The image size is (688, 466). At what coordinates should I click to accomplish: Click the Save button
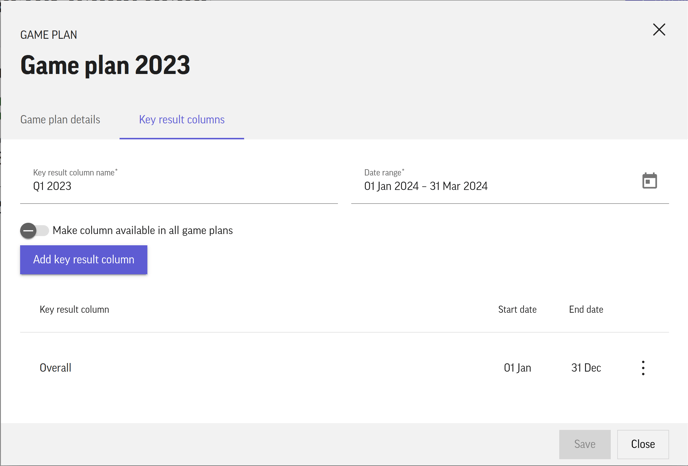click(584, 444)
